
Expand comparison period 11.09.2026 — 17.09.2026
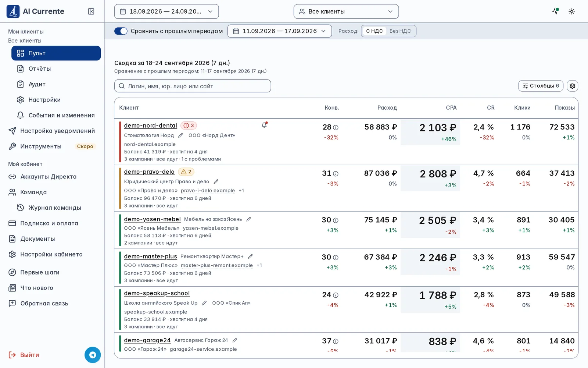(x=280, y=31)
